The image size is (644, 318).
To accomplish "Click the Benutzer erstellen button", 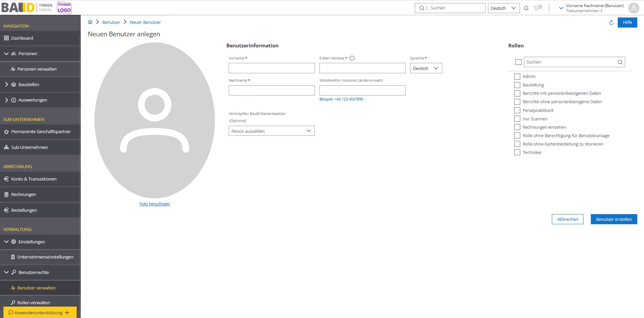I will [x=614, y=220].
